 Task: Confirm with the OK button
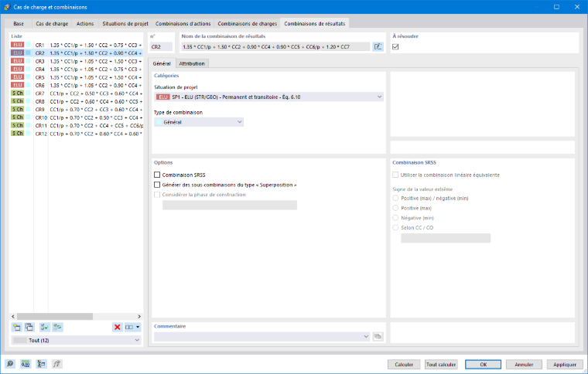point(483,364)
